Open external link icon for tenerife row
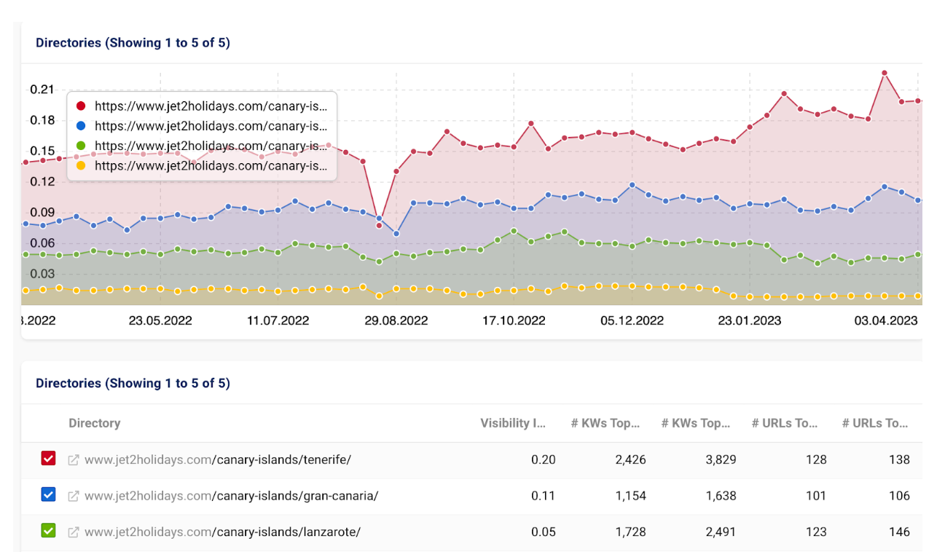Viewport: 945px width, 560px height. point(74,460)
